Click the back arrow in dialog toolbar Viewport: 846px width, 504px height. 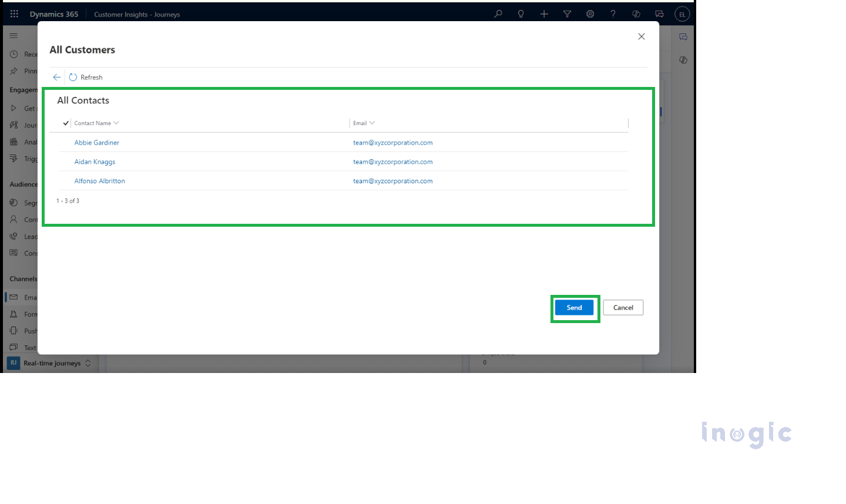[57, 78]
